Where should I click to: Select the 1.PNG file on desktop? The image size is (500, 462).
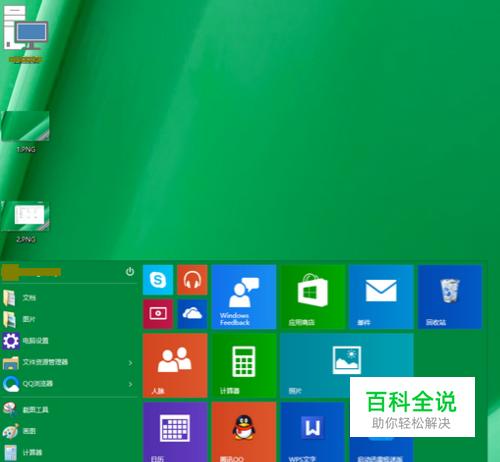pos(25,132)
